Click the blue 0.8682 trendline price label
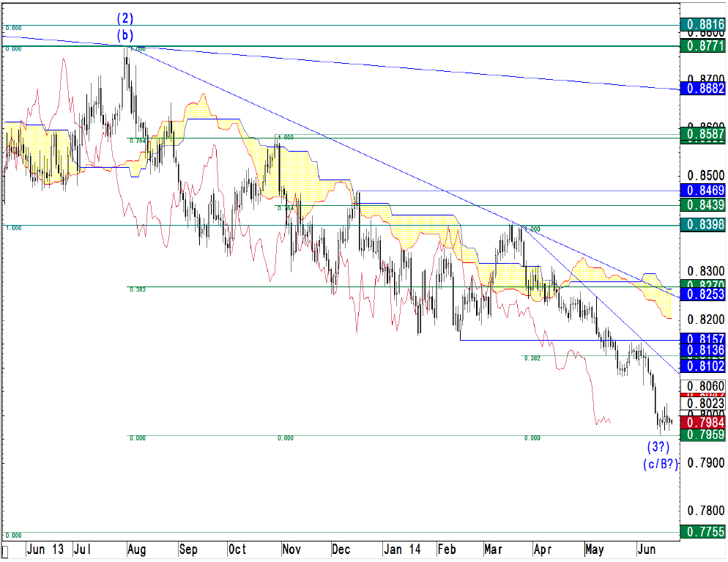 coord(702,88)
